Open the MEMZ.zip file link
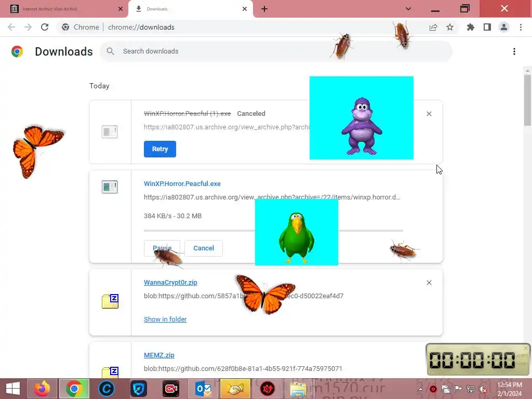The width and height of the screenshot is (532, 399). pos(159,355)
